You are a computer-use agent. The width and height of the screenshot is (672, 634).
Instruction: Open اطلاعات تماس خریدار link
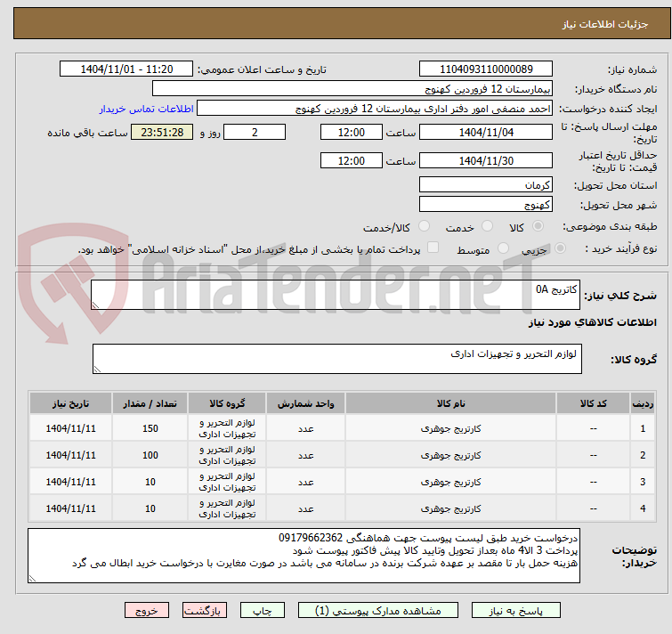pyautogui.click(x=147, y=109)
